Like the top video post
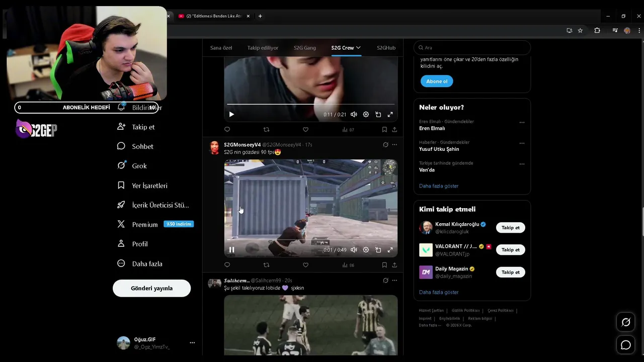The image size is (644, 362). (x=305, y=130)
